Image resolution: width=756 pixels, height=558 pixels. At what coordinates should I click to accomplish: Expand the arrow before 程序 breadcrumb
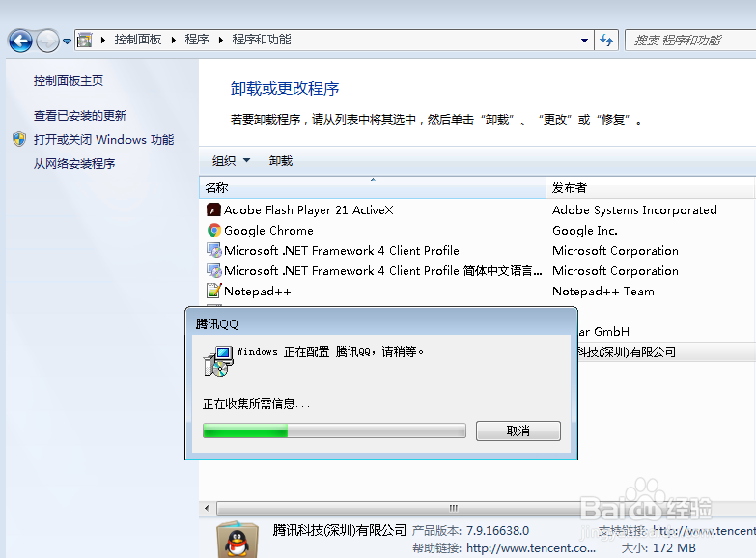174,40
